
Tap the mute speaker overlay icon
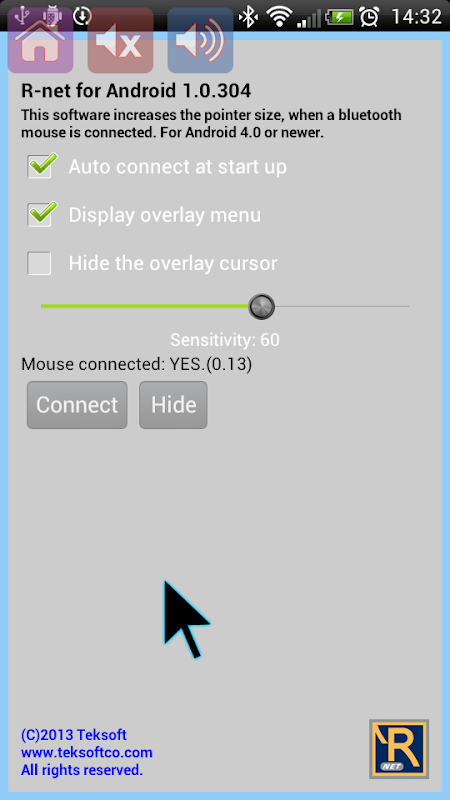120,40
